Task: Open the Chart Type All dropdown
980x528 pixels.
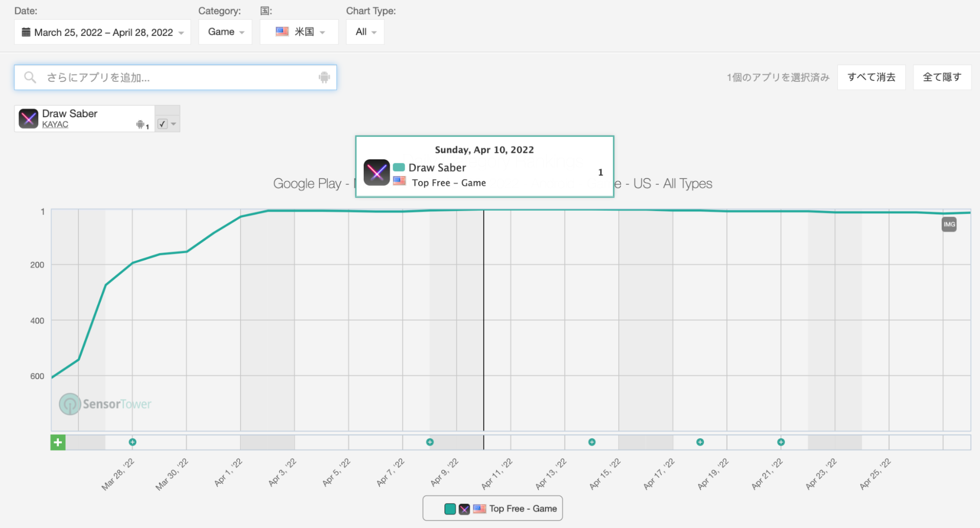Action: pos(365,32)
